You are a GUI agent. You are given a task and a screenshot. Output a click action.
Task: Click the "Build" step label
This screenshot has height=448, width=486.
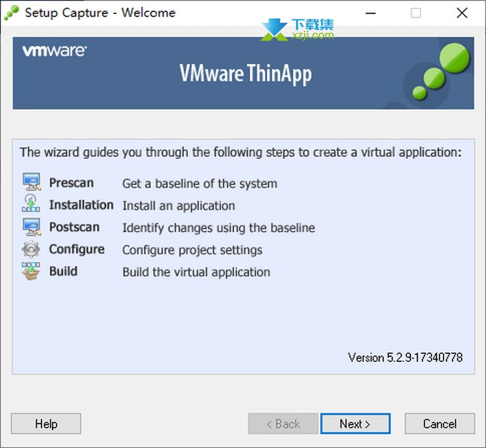64,271
